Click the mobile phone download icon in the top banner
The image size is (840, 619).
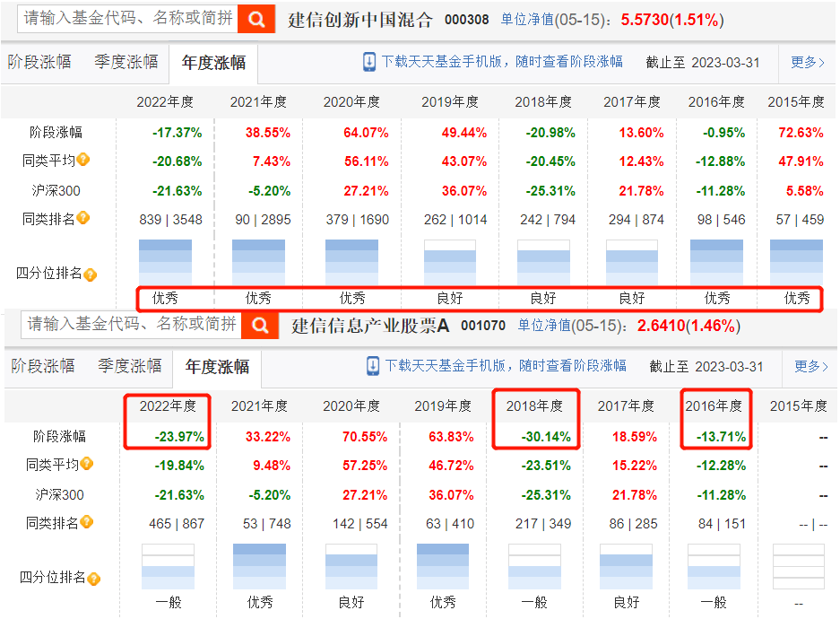(x=368, y=62)
